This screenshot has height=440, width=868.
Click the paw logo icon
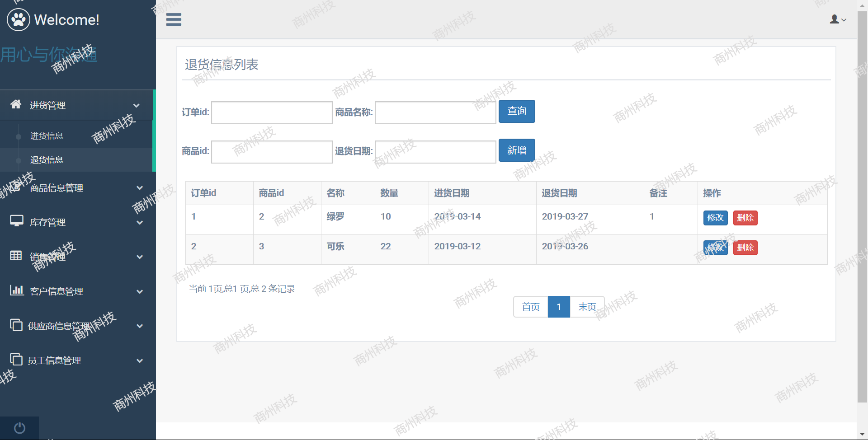[x=19, y=19]
